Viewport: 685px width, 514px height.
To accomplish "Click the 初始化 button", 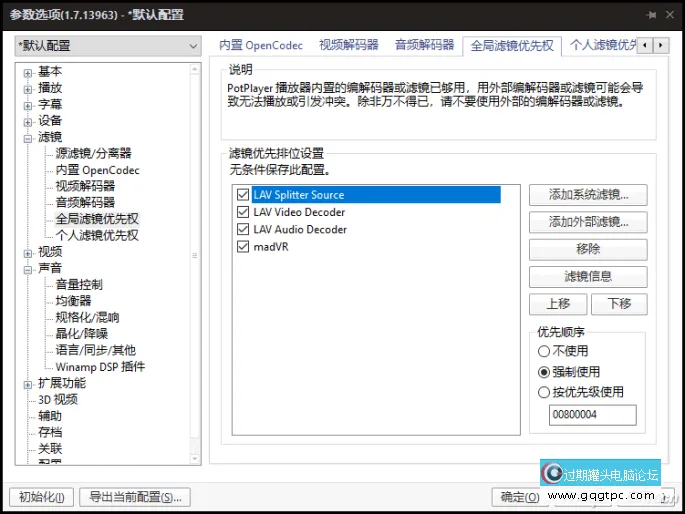I will 42,497.
